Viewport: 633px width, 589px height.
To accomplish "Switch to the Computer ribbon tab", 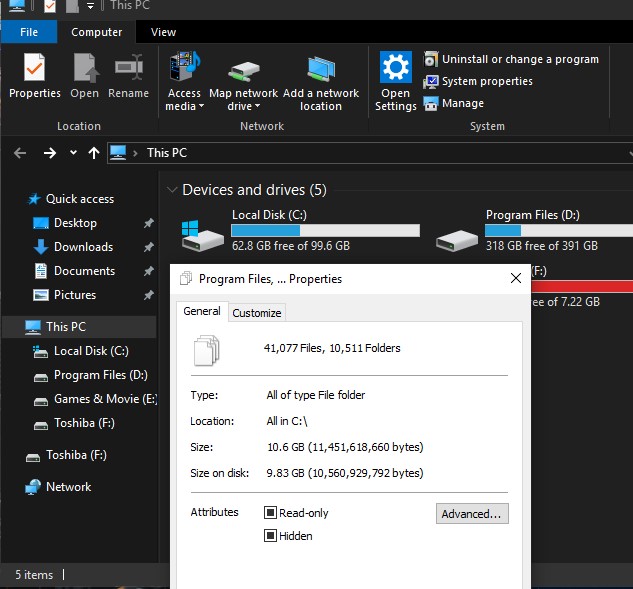I will (x=96, y=32).
